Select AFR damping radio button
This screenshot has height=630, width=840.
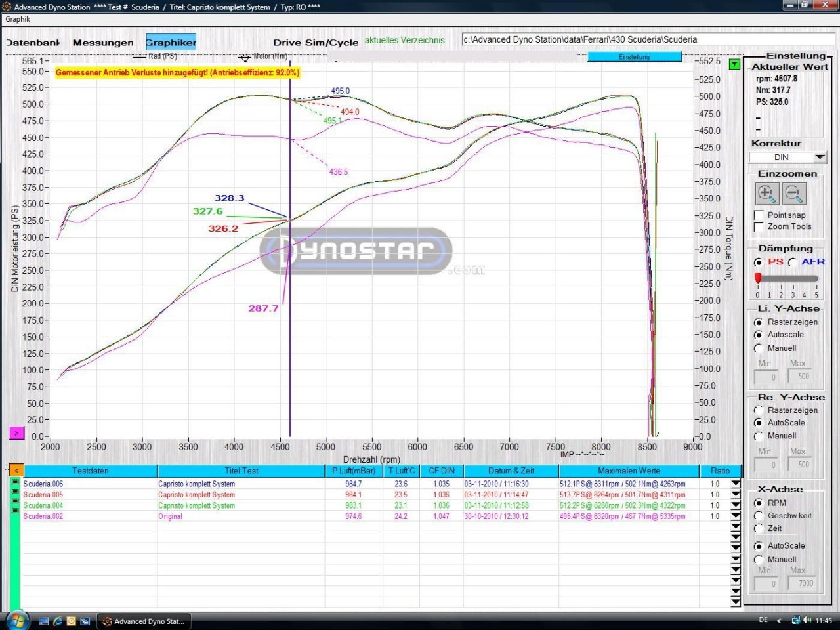click(793, 262)
